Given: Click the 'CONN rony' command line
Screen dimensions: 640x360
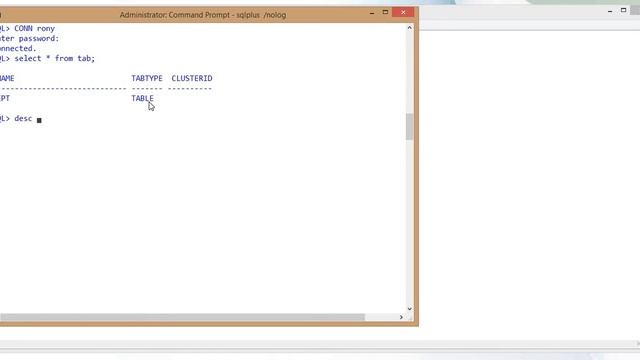Looking at the screenshot, I should point(27,29).
